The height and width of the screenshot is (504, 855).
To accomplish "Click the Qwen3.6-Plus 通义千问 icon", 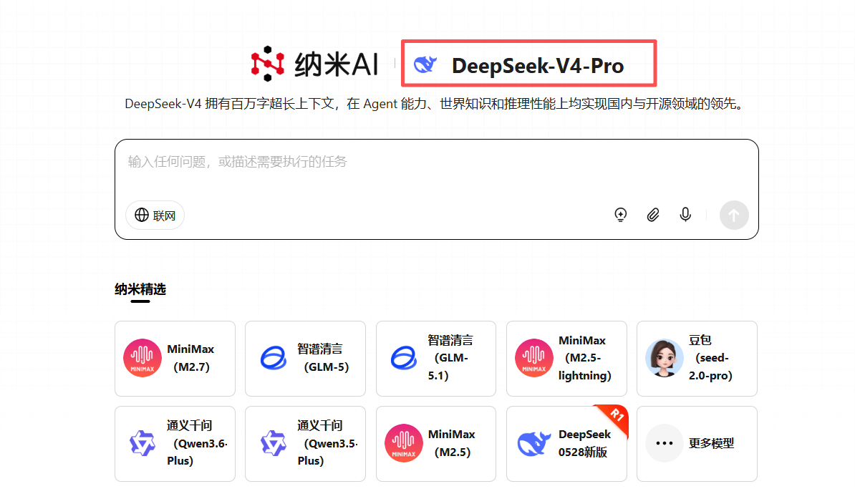I will tap(142, 443).
